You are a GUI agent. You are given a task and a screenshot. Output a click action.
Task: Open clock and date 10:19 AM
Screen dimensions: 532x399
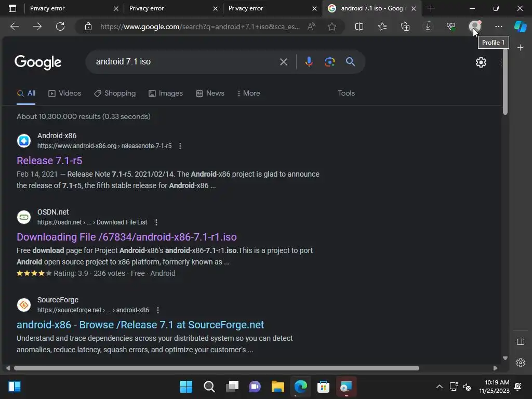click(495, 387)
